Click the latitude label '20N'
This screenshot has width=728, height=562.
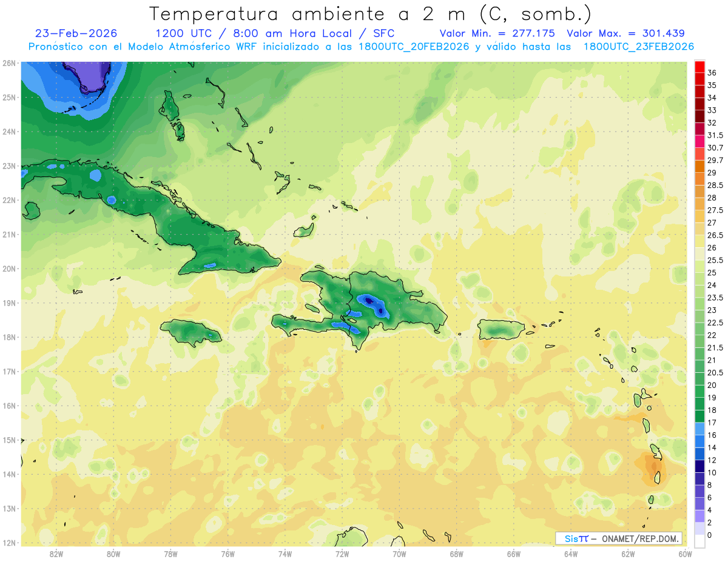point(9,269)
